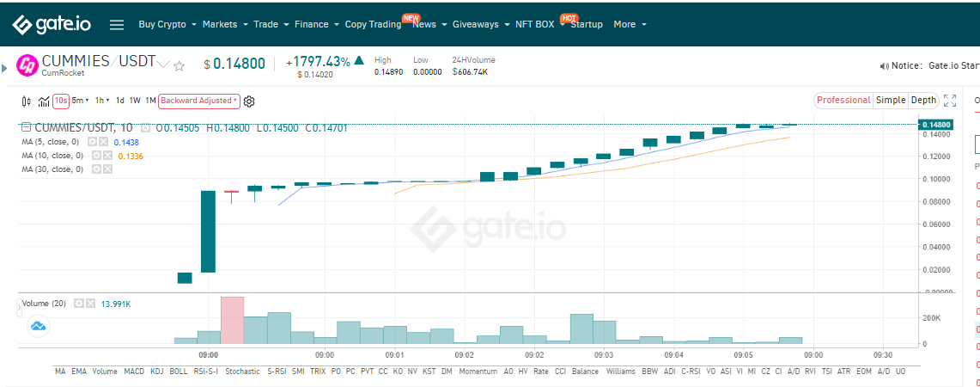Viewport: 980px width, 387px height.
Task: Open settings for Volume (20) indicator
Action: 79,303
